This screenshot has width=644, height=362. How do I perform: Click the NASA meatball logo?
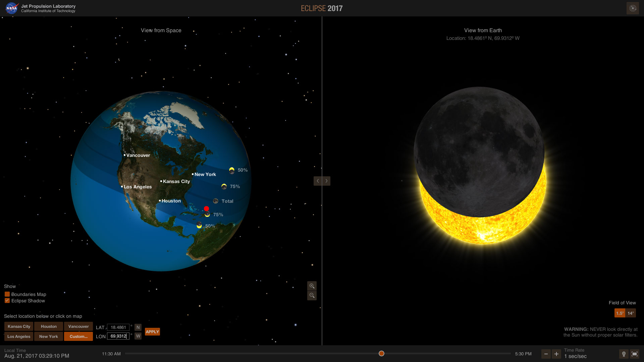tap(11, 7)
